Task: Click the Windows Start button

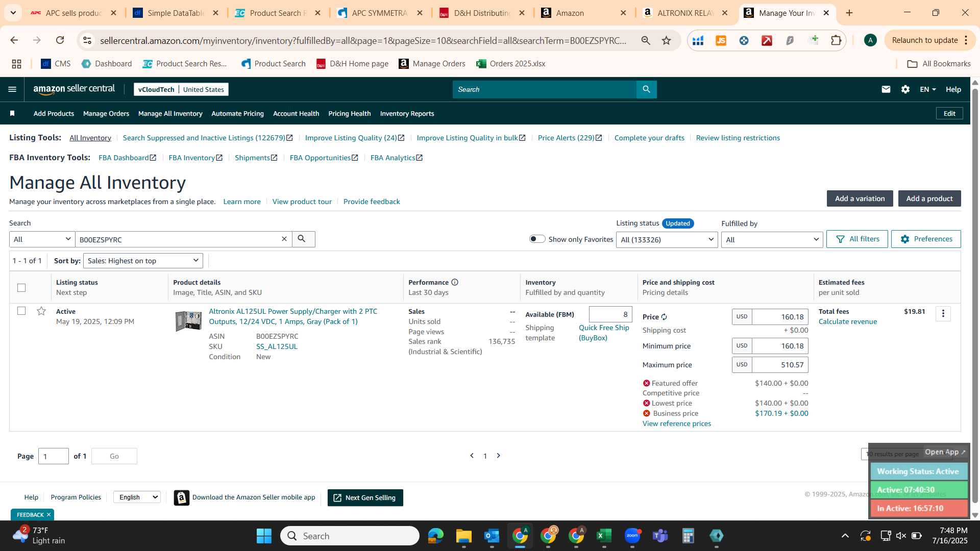Action: click(264, 536)
